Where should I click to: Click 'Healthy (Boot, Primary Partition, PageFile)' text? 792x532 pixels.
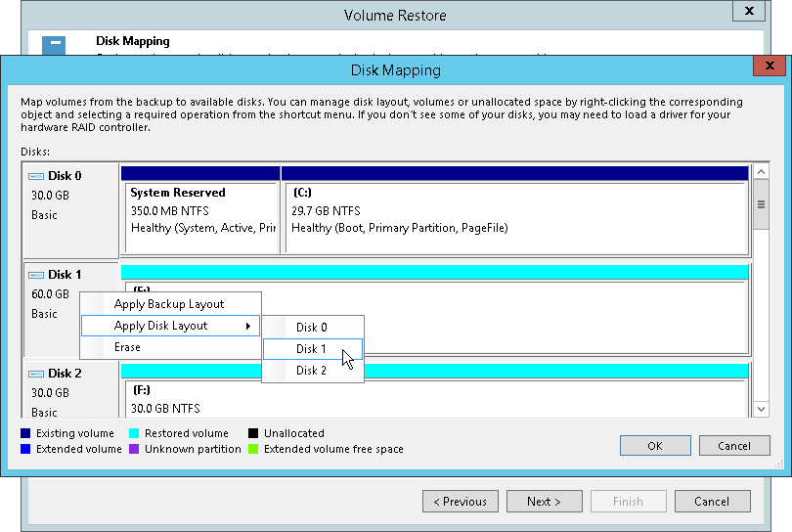(x=400, y=228)
